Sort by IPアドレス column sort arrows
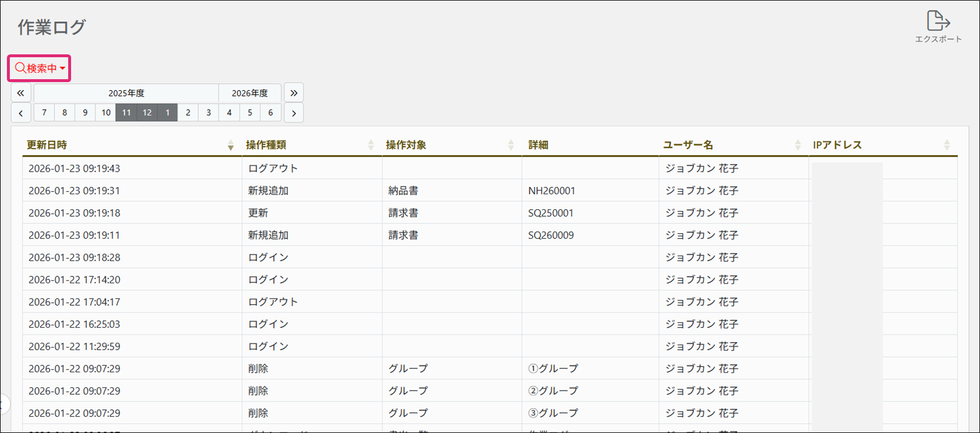 click(x=946, y=145)
